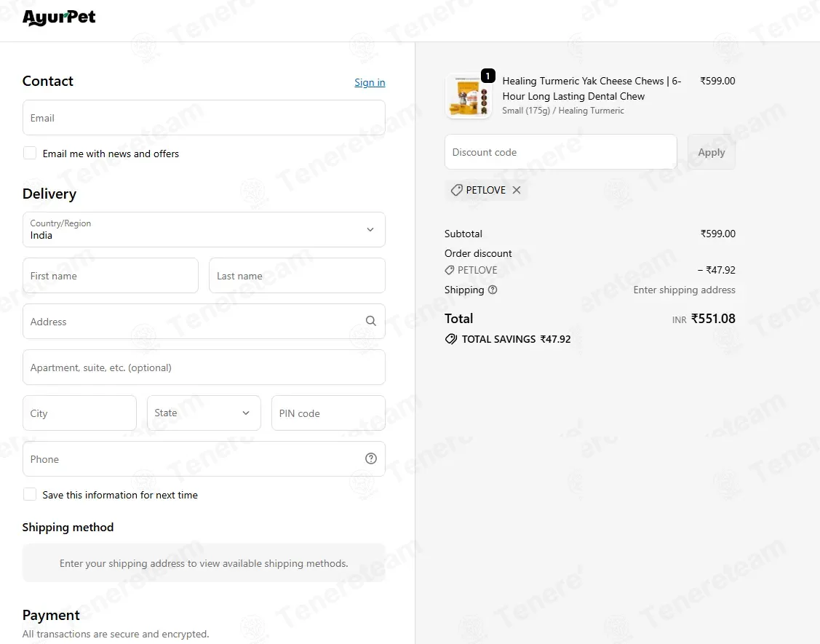Click the tag icon on PETLOVE chip
This screenshot has height=644, width=820.
point(456,190)
